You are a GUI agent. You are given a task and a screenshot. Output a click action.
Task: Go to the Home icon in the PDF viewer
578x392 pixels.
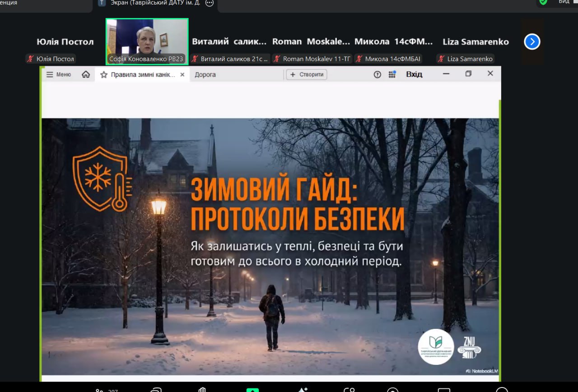(86, 74)
